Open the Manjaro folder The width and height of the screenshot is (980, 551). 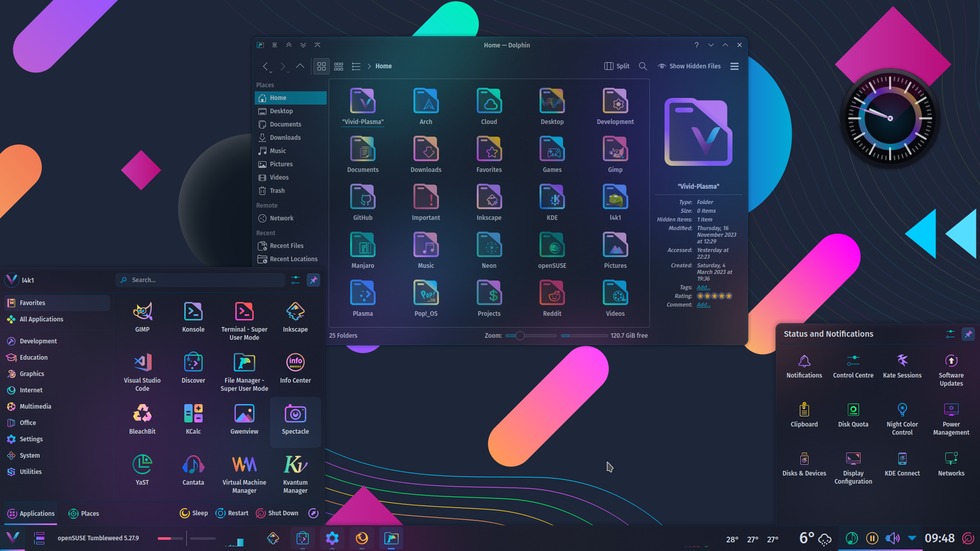click(363, 251)
